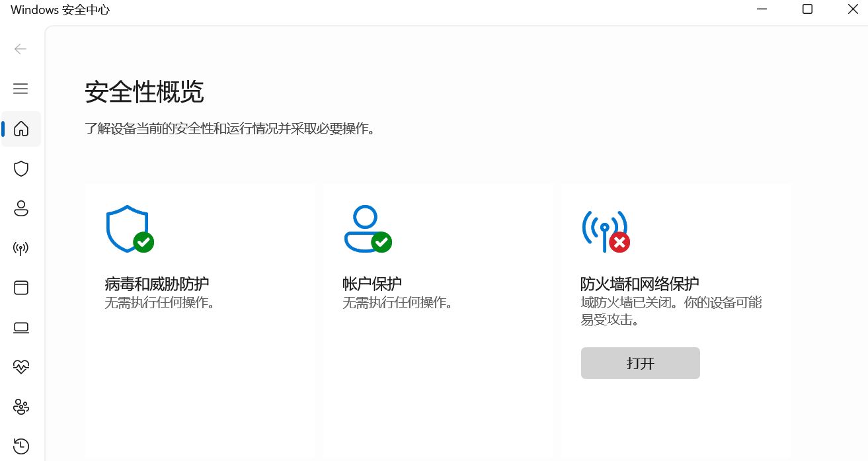Click the large blue shield card icon
This screenshot has height=461, width=868.
coord(130,229)
